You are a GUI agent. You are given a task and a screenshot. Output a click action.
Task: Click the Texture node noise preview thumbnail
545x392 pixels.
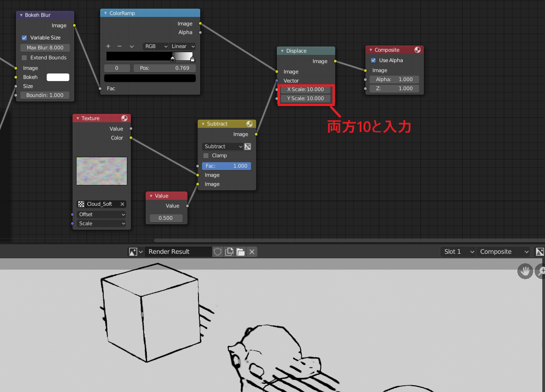[102, 171]
